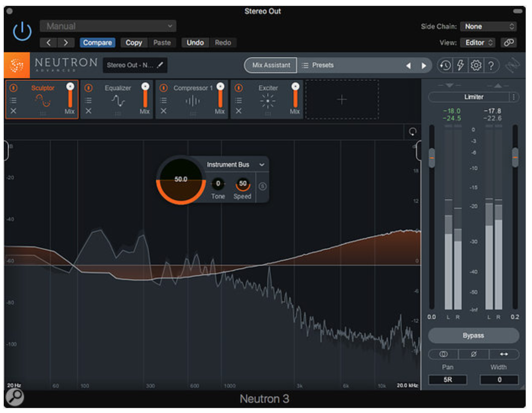Open the Manual preset dropdown

point(108,26)
